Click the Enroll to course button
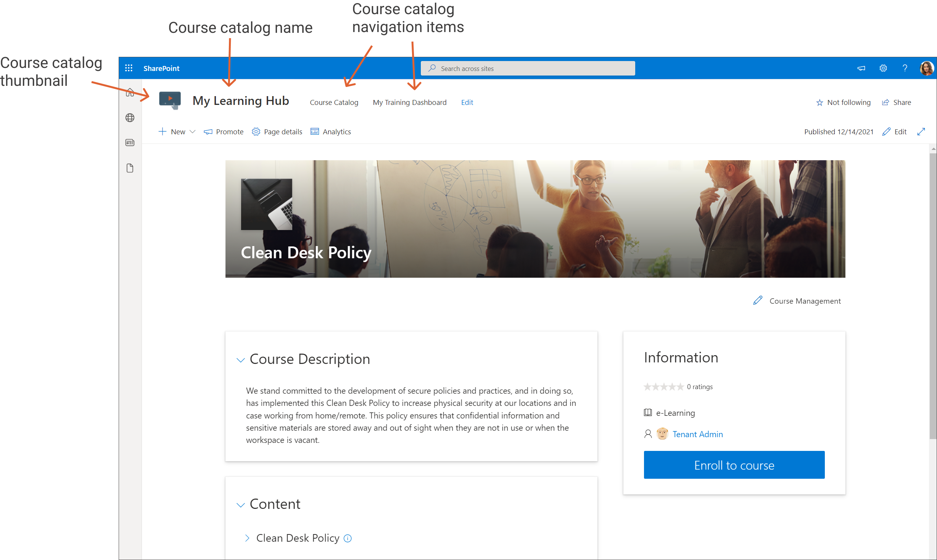The image size is (937, 560). click(734, 465)
